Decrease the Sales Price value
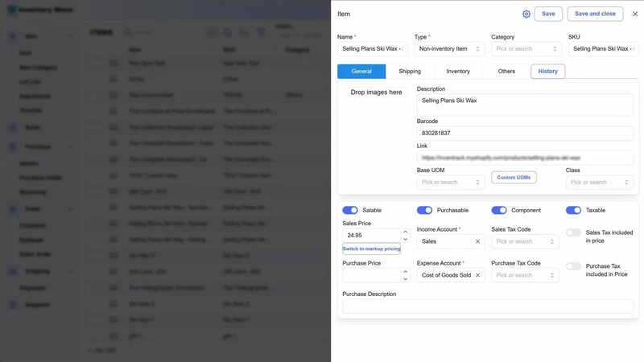The image size is (644, 362). (x=406, y=239)
